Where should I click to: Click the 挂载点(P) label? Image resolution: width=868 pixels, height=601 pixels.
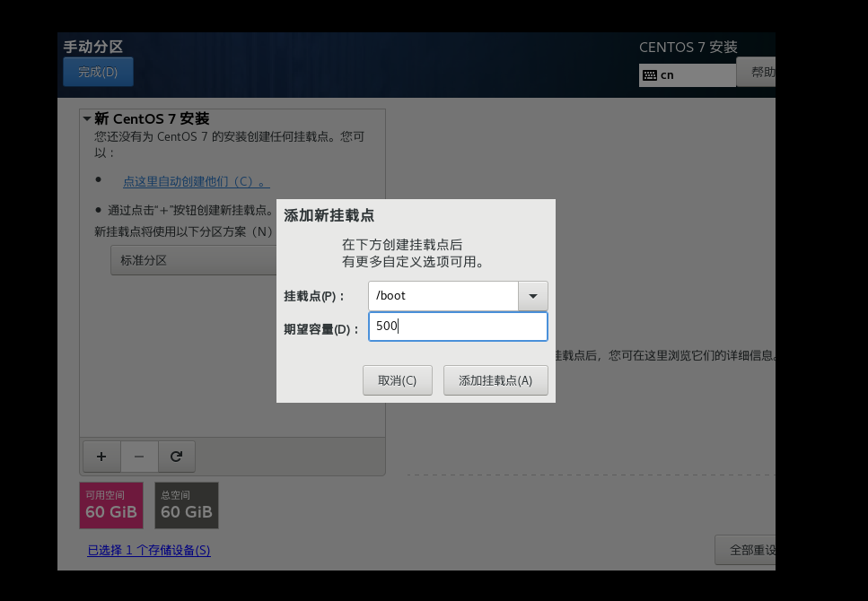[314, 296]
